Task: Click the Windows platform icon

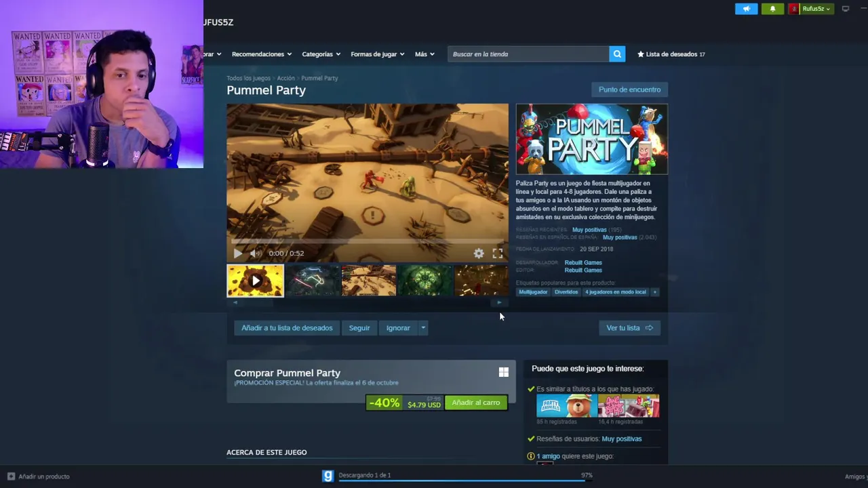Action: [x=504, y=372]
